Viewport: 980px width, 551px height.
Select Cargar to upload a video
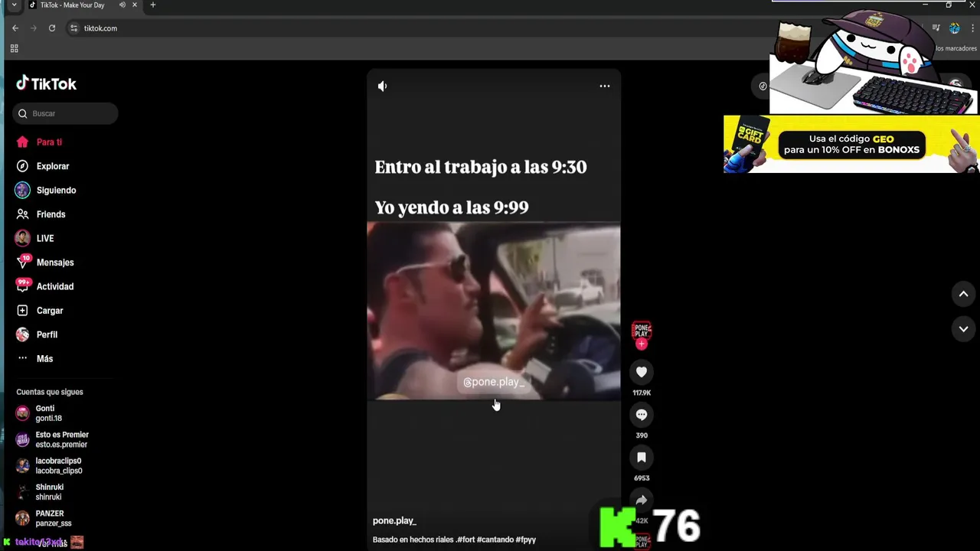point(50,311)
